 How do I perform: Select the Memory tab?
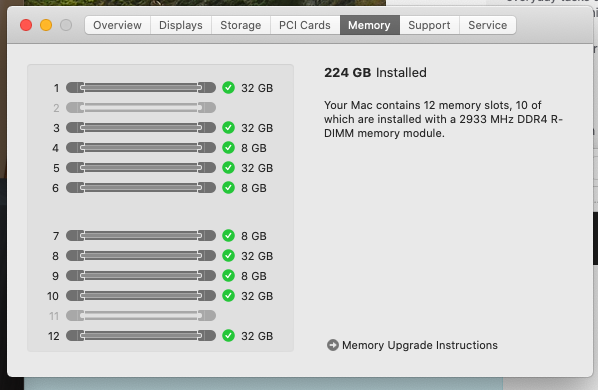pyautogui.click(x=369, y=25)
